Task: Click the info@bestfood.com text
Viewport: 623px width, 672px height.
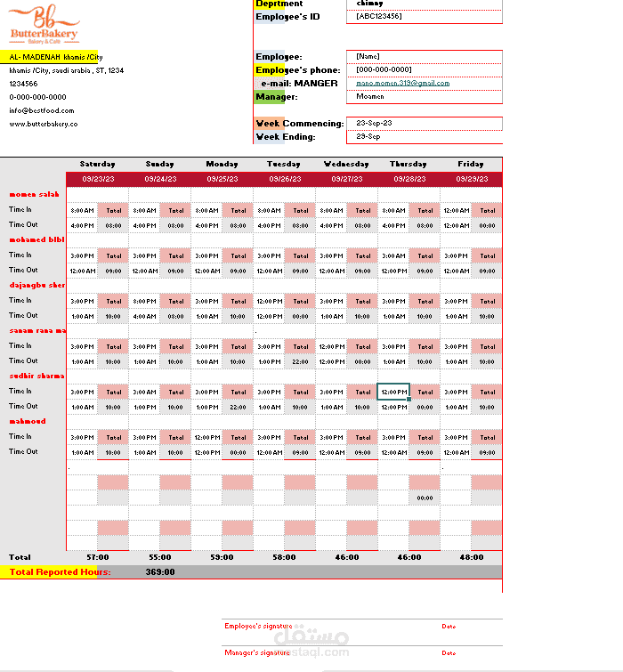Action: (x=42, y=110)
